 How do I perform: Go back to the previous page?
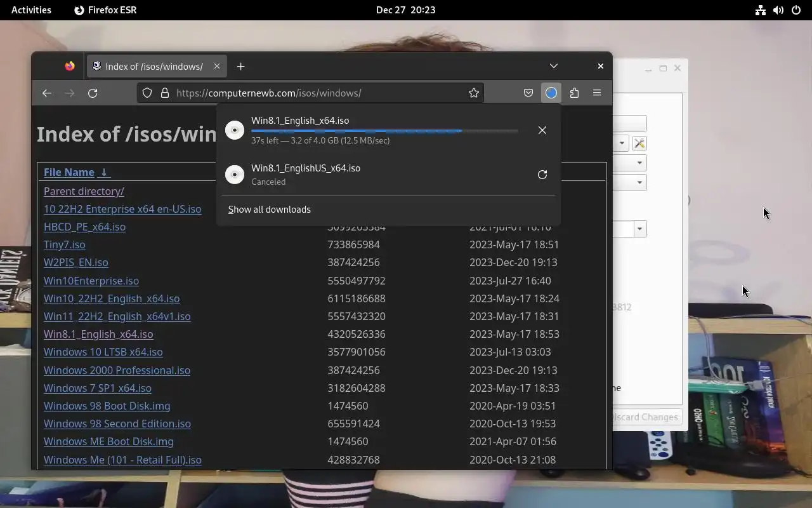pos(47,93)
